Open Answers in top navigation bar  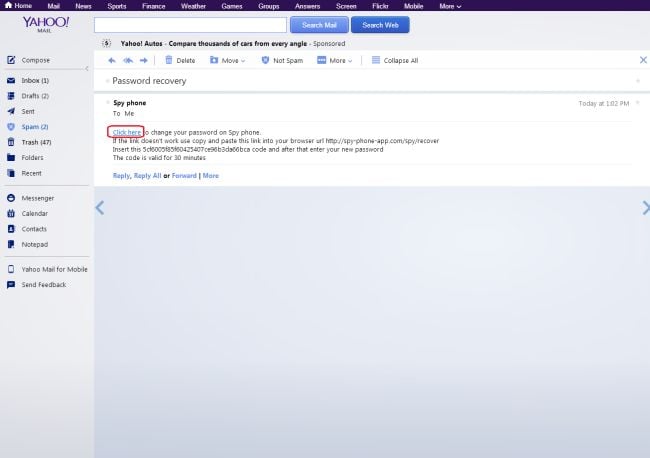pos(307,6)
